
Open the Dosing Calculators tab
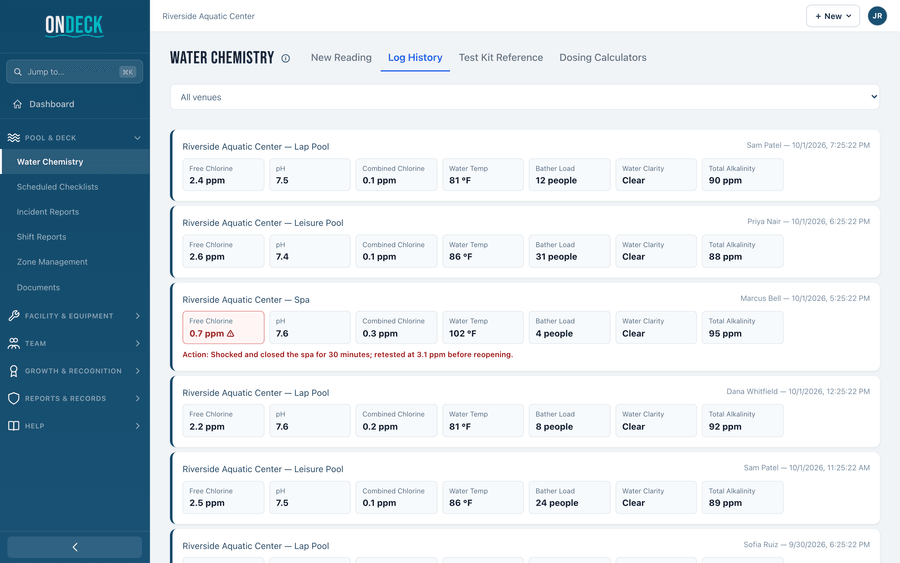coord(603,57)
